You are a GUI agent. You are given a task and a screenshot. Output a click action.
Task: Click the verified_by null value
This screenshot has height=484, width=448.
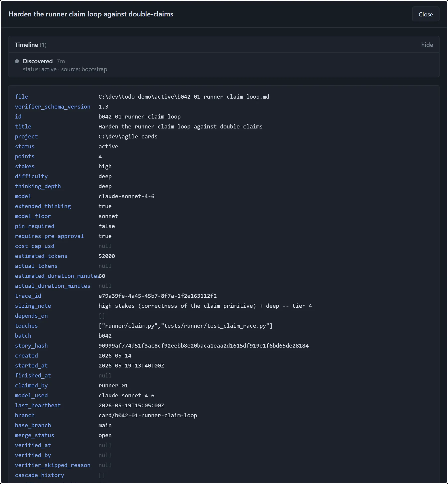tap(105, 455)
